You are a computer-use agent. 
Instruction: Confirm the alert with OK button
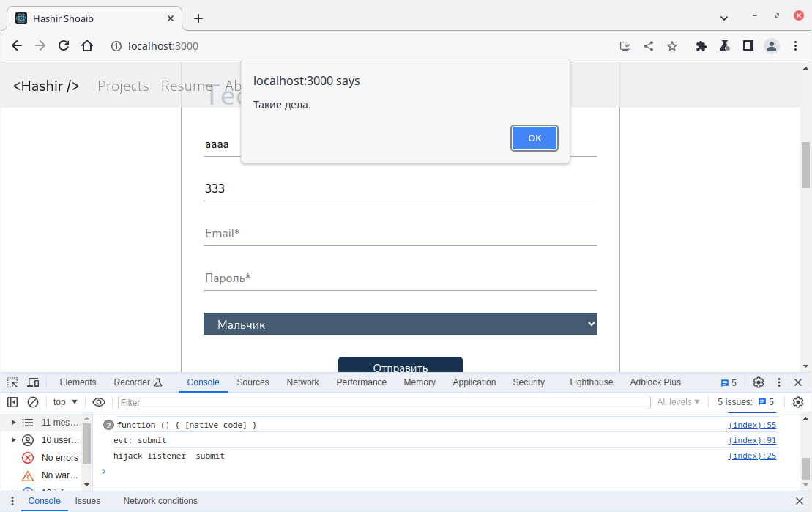point(534,138)
